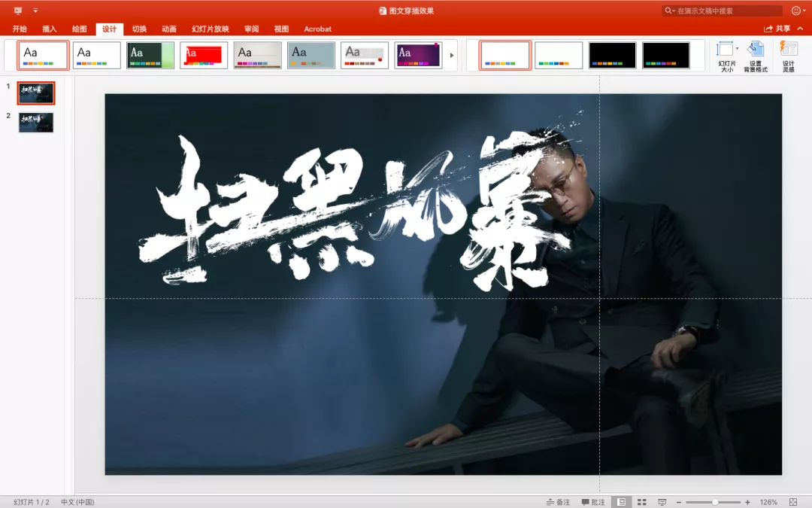This screenshot has height=508, width=812.
Task: Select slide 2 thumbnail
Action: coord(36,123)
